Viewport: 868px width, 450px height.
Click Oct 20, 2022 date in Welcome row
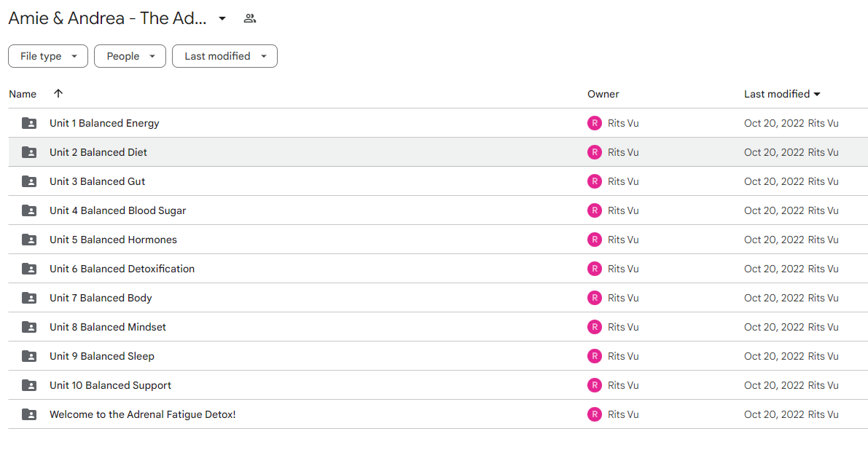click(774, 414)
